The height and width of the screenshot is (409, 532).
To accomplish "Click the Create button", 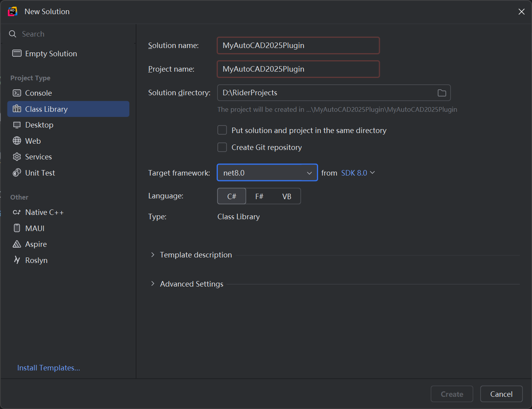I will click(452, 394).
